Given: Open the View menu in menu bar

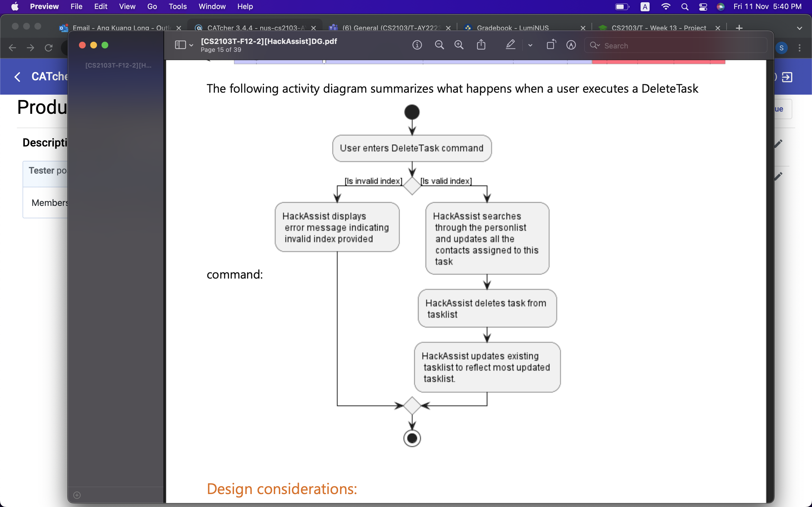Looking at the screenshot, I should coord(127,6).
